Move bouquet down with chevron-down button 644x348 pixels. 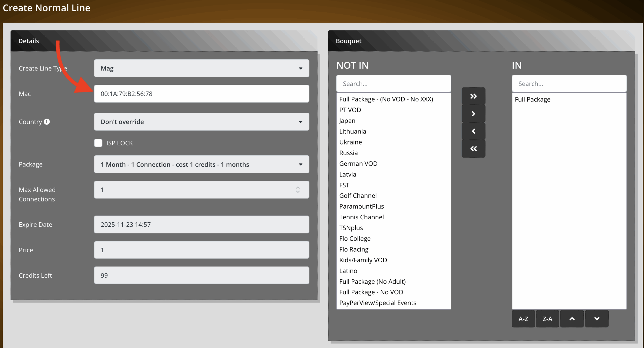[596, 319]
